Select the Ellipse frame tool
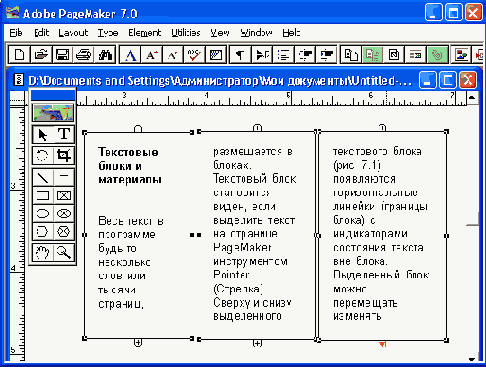The width and height of the screenshot is (486, 367). tap(64, 213)
